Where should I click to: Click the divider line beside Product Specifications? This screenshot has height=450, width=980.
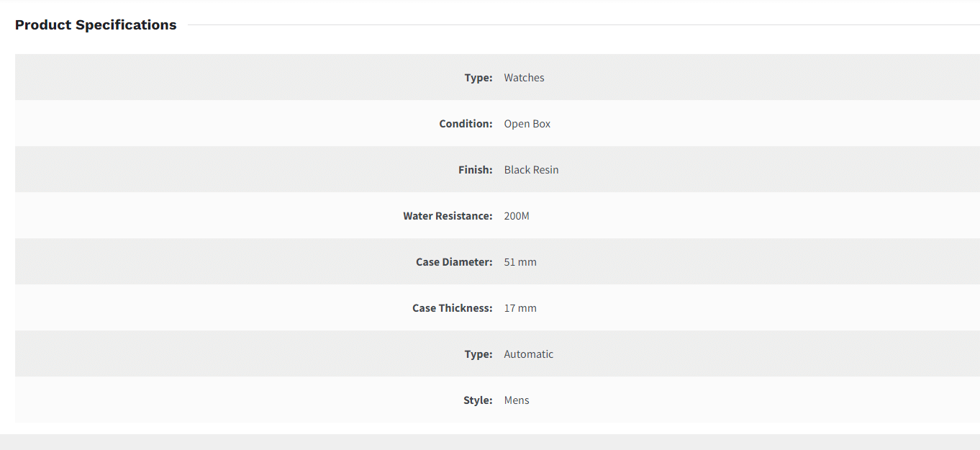[584, 25]
